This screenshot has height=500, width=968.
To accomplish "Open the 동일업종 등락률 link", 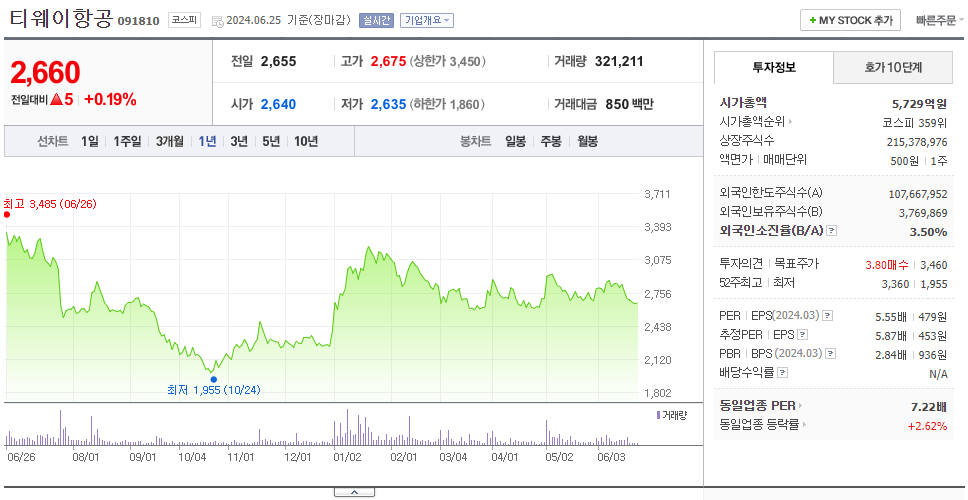I will [x=759, y=425].
